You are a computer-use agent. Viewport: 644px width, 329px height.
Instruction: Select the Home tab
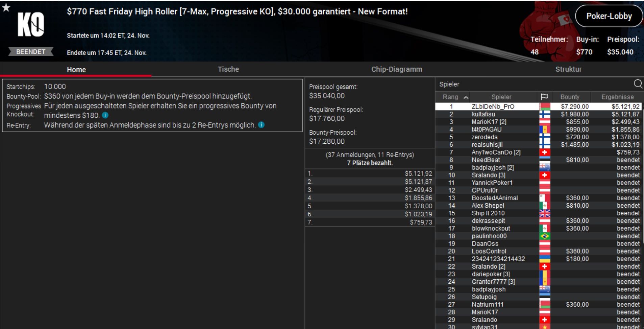(76, 70)
